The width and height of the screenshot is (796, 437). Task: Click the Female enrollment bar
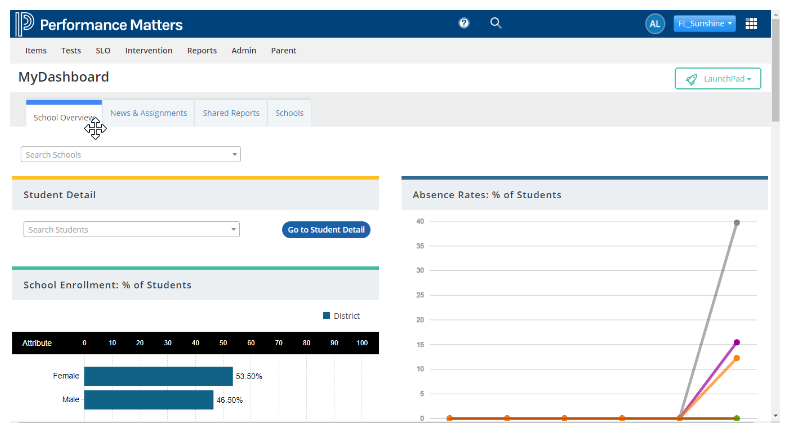point(158,376)
